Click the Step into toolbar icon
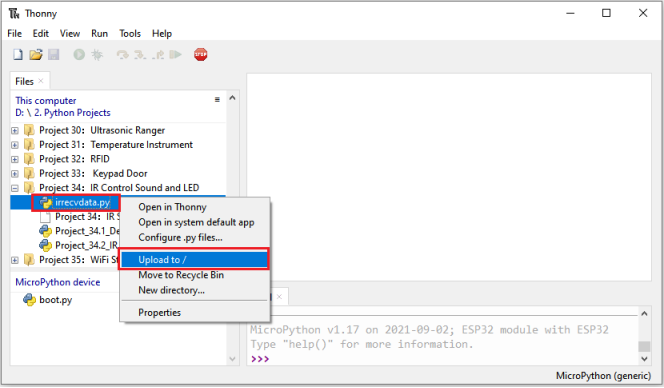664x388 pixels. pos(140,55)
